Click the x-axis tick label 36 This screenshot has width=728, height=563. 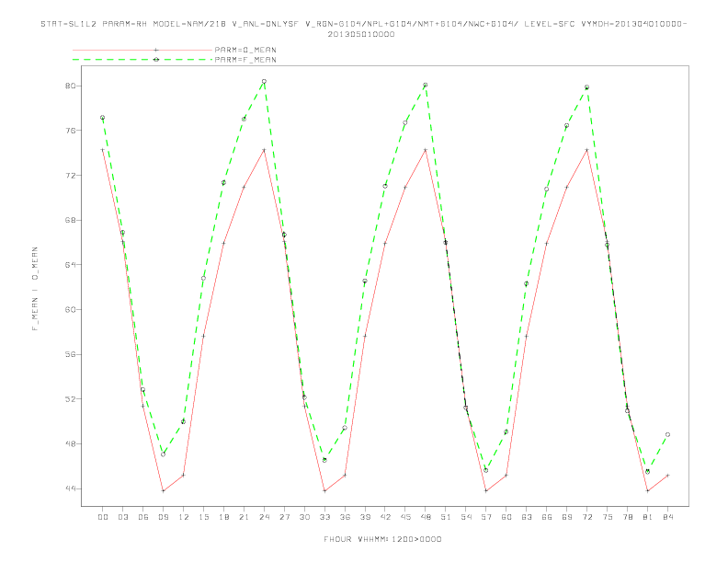point(345,517)
